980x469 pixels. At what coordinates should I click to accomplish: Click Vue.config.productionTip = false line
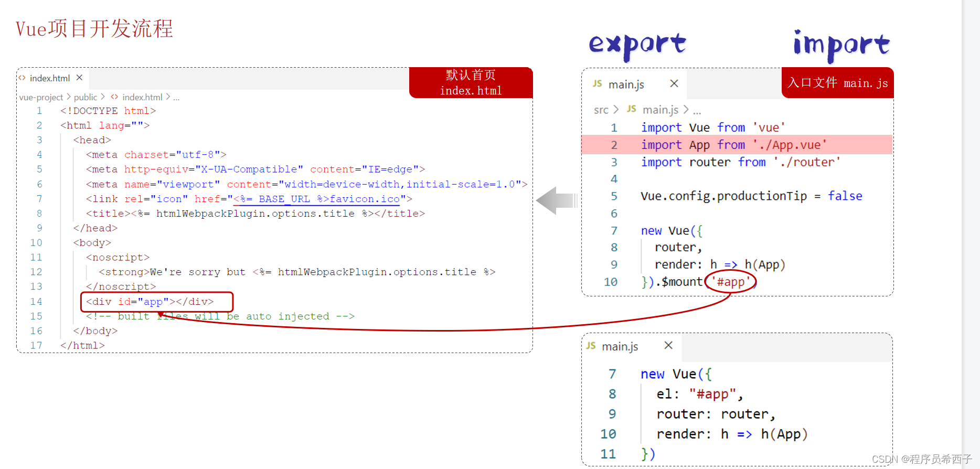[x=751, y=196]
